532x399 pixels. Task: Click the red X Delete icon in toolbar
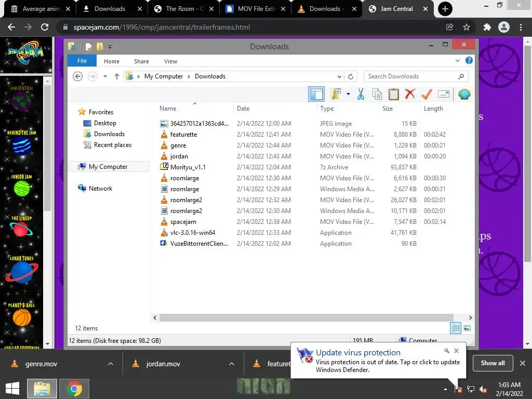point(410,94)
